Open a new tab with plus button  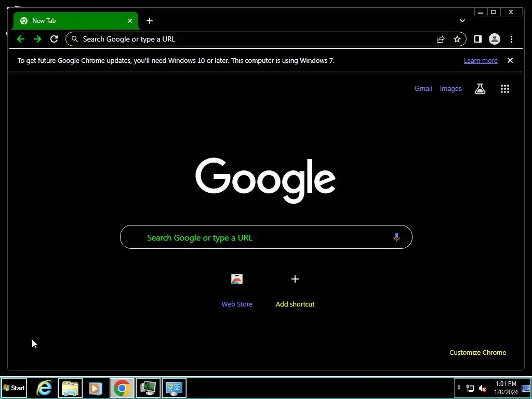(x=150, y=21)
